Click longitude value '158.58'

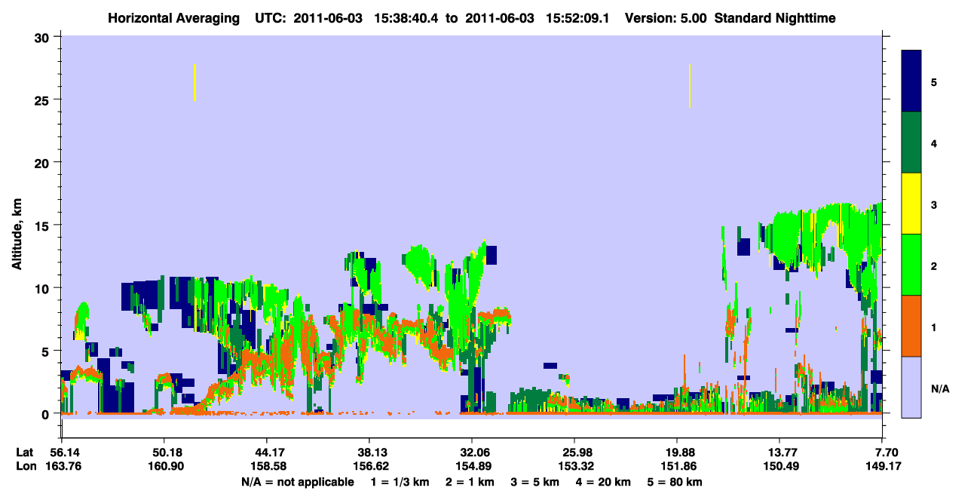click(x=267, y=467)
